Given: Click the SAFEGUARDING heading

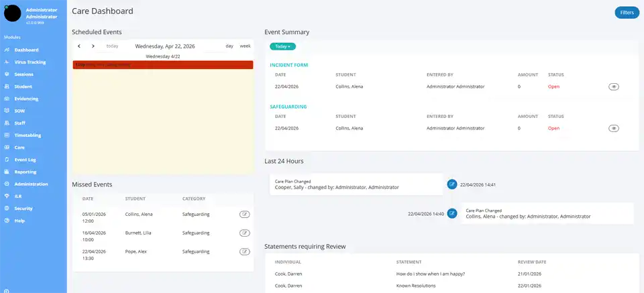Looking at the screenshot, I should [288, 107].
